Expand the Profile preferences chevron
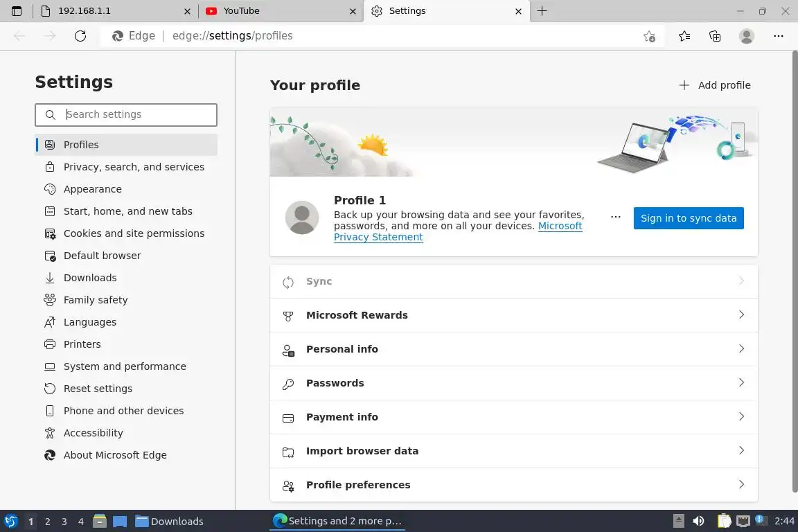This screenshot has height=532, width=798. (741, 484)
